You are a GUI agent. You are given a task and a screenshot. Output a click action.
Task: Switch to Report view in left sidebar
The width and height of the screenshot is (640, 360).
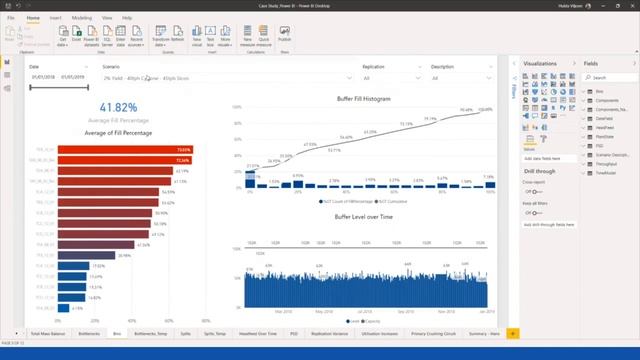[7, 62]
